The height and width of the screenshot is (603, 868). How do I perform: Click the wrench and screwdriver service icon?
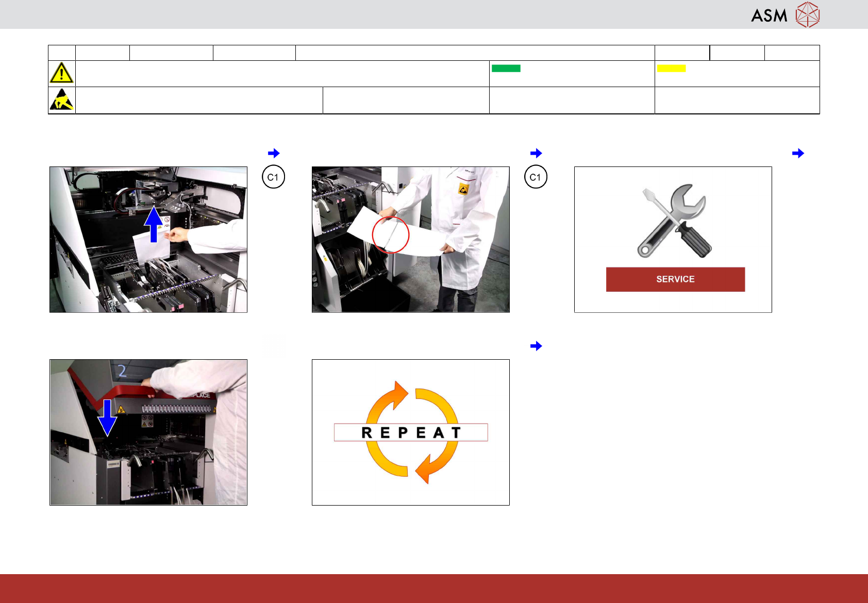coord(674,221)
